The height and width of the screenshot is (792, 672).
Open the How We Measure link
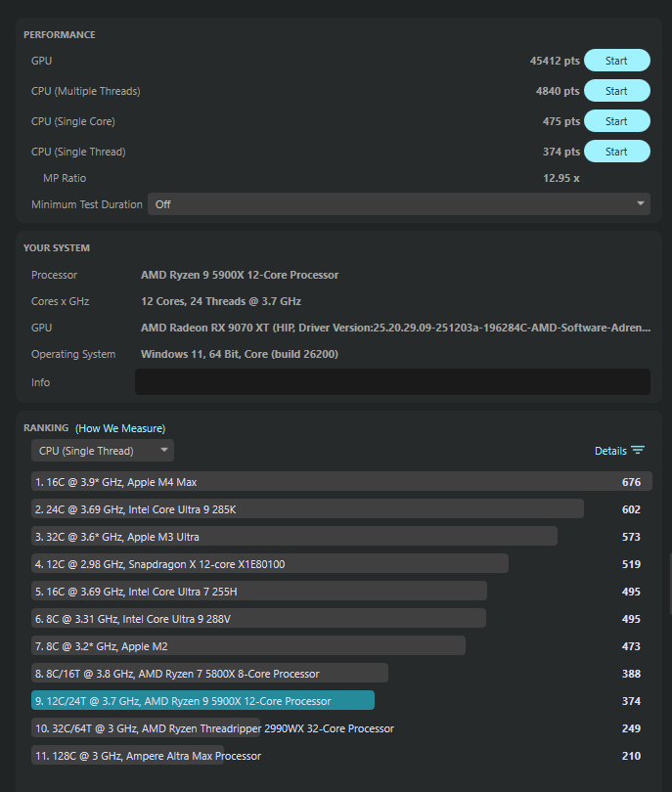[x=120, y=428]
